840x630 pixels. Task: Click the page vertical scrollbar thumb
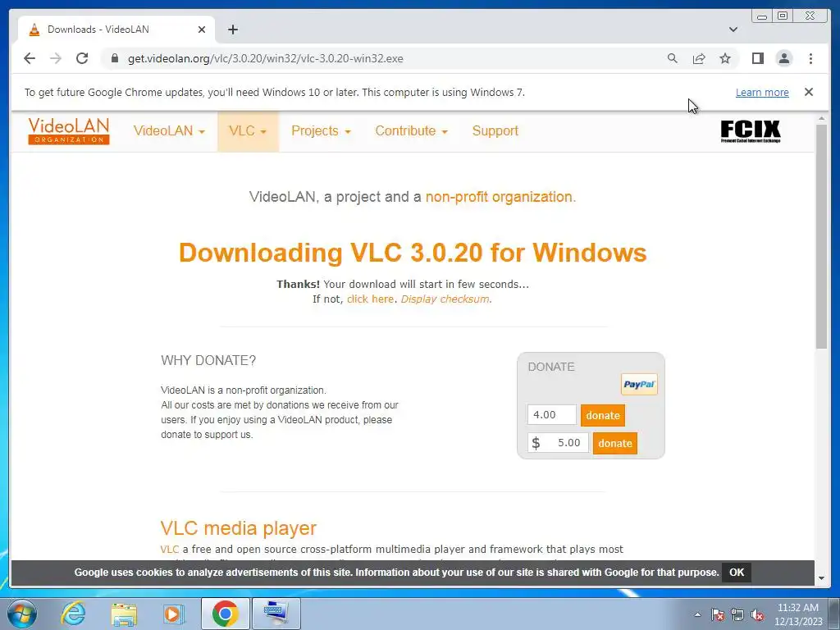pyautogui.click(x=822, y=235)
